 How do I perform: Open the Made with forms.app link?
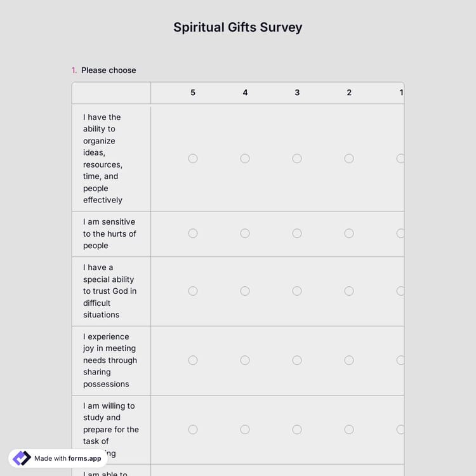67,458
